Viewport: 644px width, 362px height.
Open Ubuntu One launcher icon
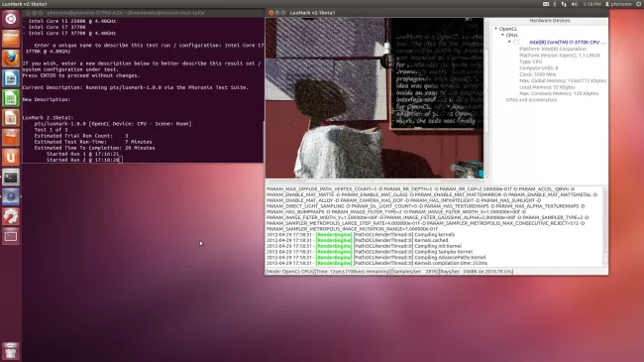tap(11, 157)
